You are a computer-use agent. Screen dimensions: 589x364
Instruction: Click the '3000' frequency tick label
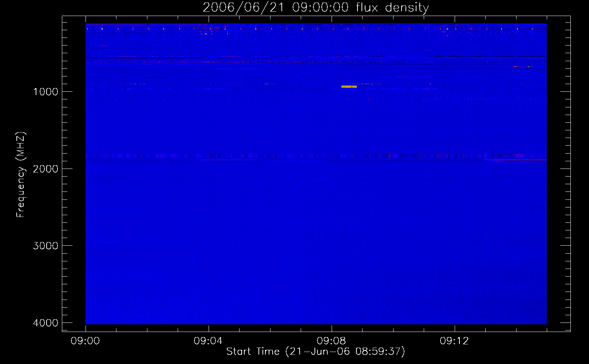46,246
